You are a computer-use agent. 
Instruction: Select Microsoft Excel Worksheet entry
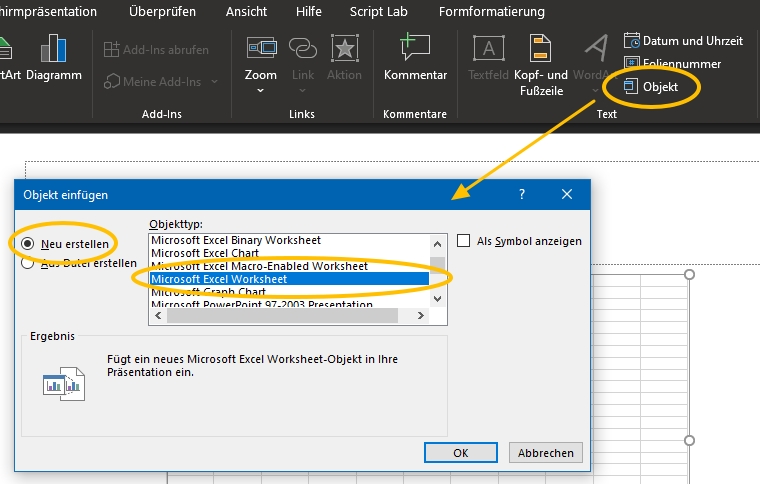tap(289, 279)
